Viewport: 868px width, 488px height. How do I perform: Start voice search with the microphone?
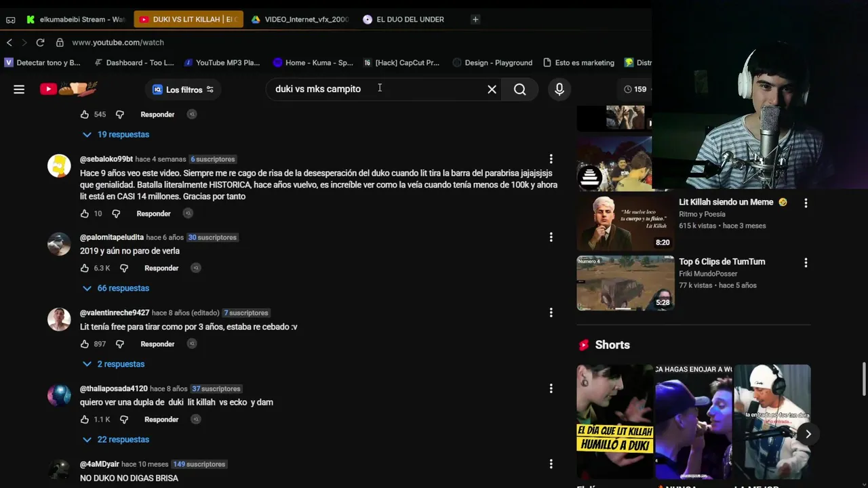click(559, 89)
